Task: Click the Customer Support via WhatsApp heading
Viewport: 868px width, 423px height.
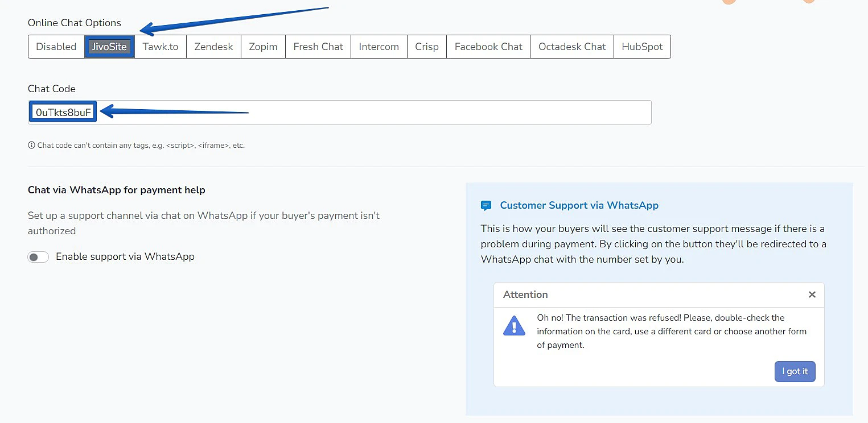Action: 579,206
